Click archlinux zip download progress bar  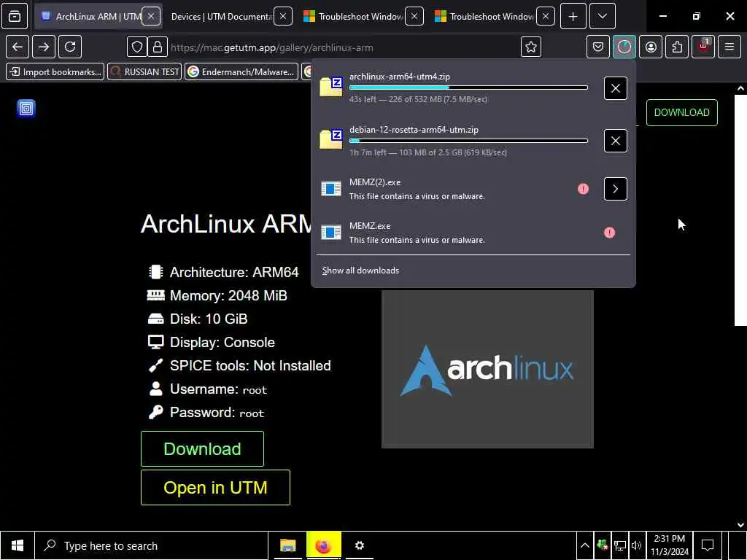[x=468, y=87]
